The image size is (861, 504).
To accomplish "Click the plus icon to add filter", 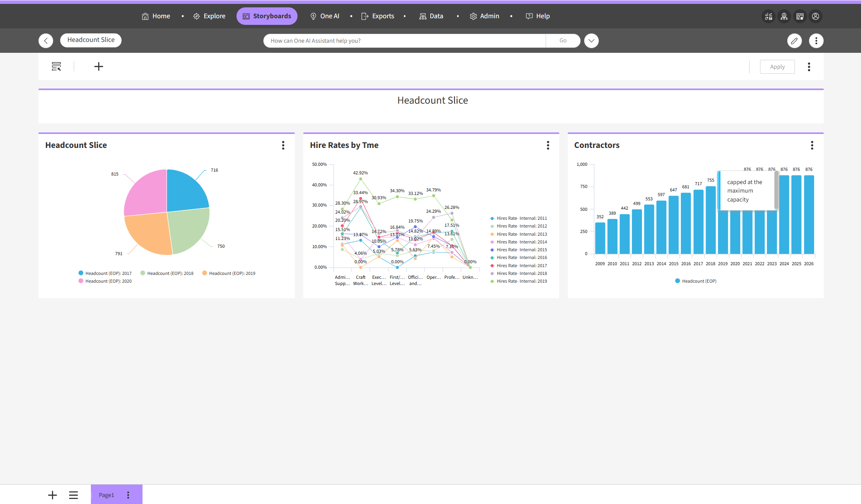I will (x=99, y=66).
